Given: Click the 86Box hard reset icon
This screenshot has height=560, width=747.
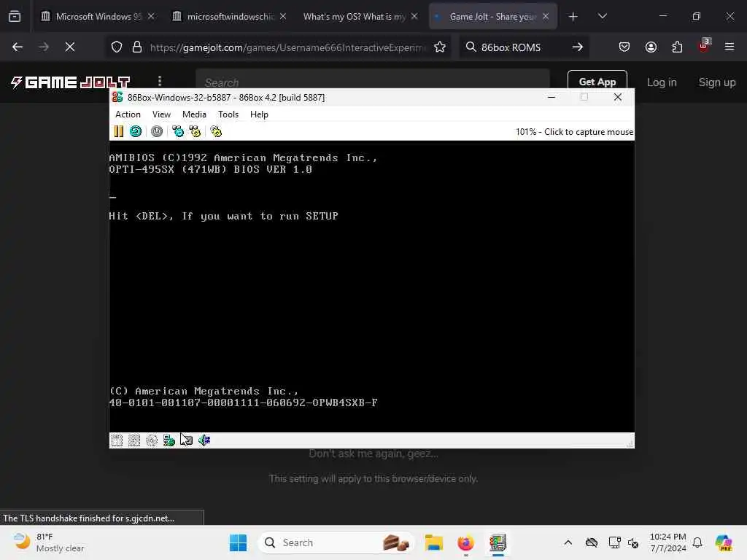Looking at the screenshot, I should pyautogui.click(x=136, y=131).
